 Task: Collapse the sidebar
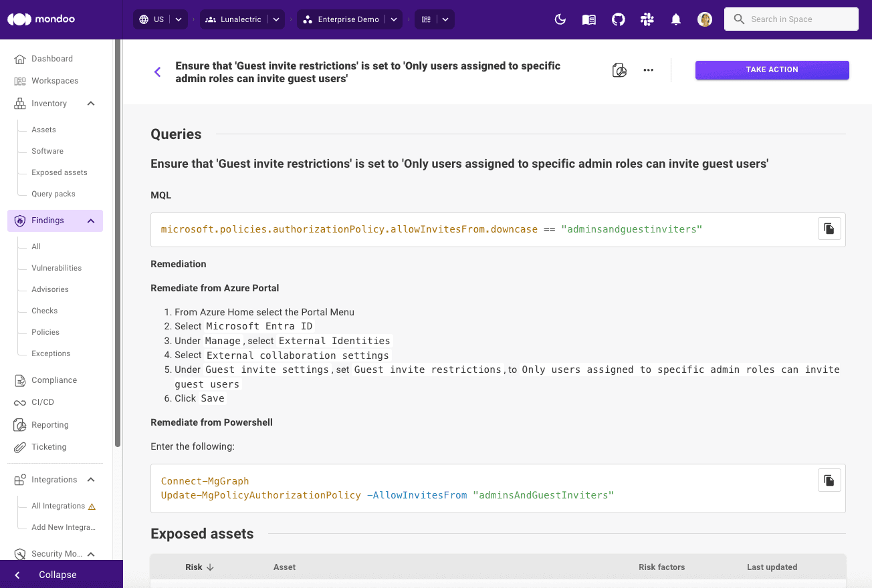point(62,575)
